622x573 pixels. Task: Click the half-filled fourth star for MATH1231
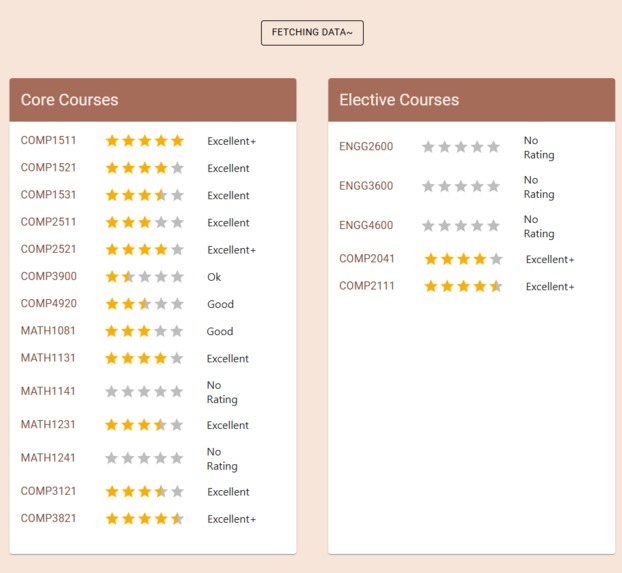pyautogui.click(x=160, y=425)
